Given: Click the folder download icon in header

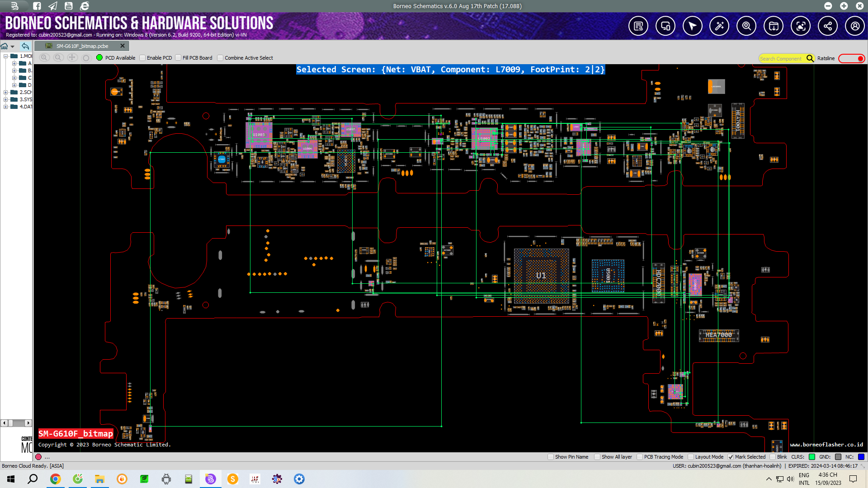Looking at the screenshot, I should (774, 26).
